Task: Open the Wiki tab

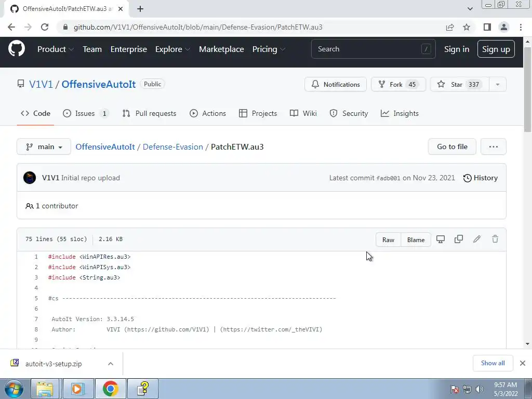Action: [x=303, y=113]
